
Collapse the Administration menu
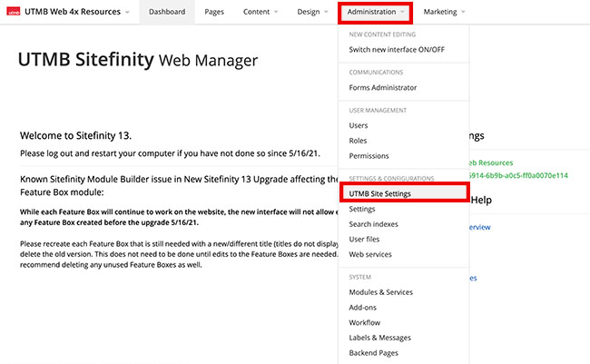tap(376, 13)
